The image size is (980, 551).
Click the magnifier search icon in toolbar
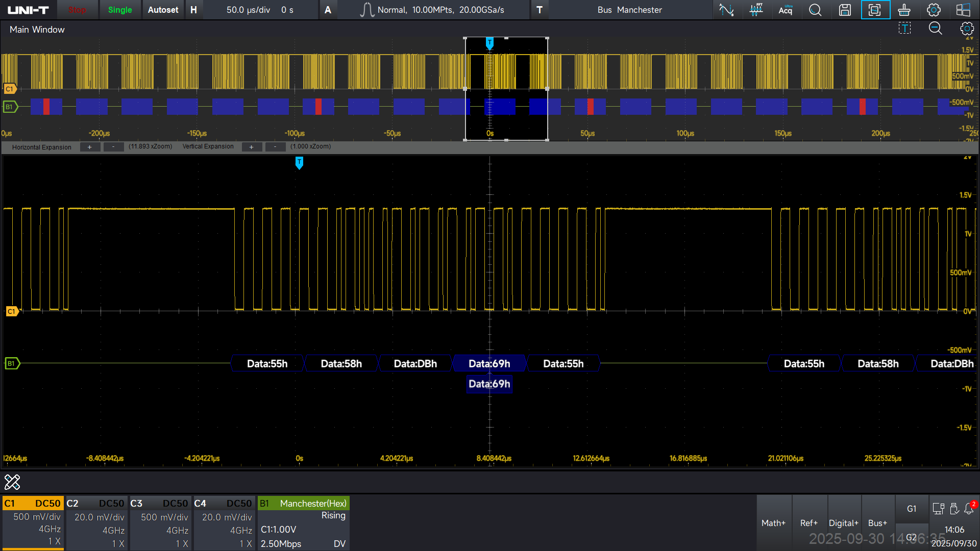pos(815,10)
